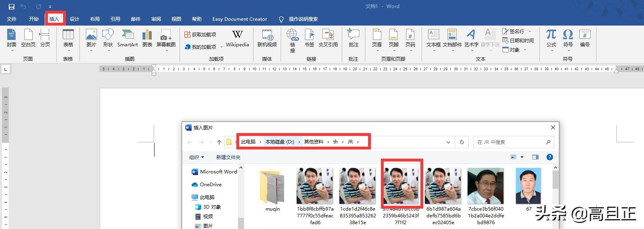Click New Folder (新建文件夹) button

coord(228,157)
